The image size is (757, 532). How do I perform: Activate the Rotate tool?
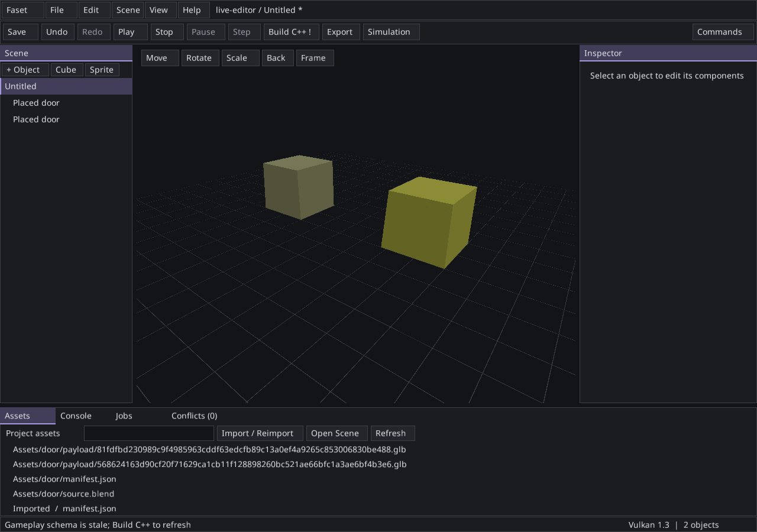click(200, 58)
